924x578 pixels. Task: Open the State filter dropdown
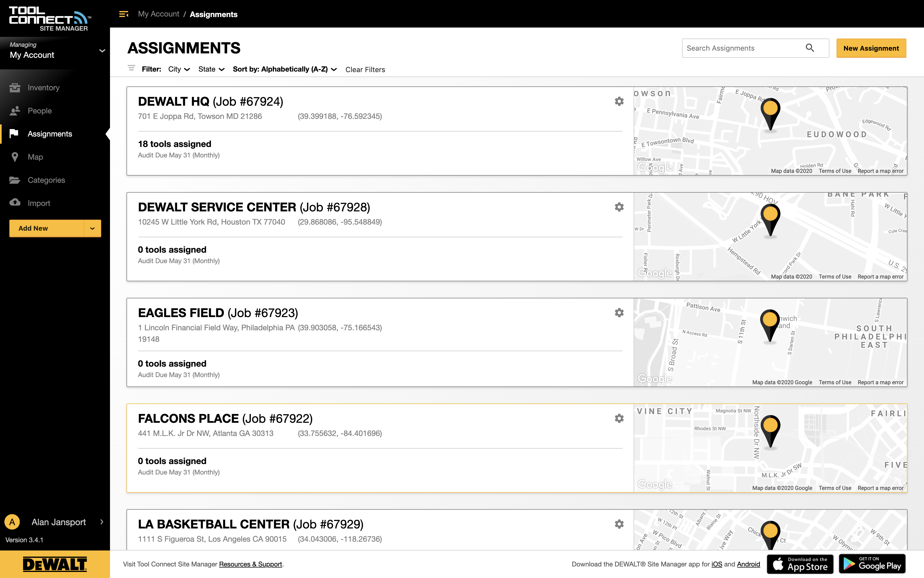(x=211, y=69)
